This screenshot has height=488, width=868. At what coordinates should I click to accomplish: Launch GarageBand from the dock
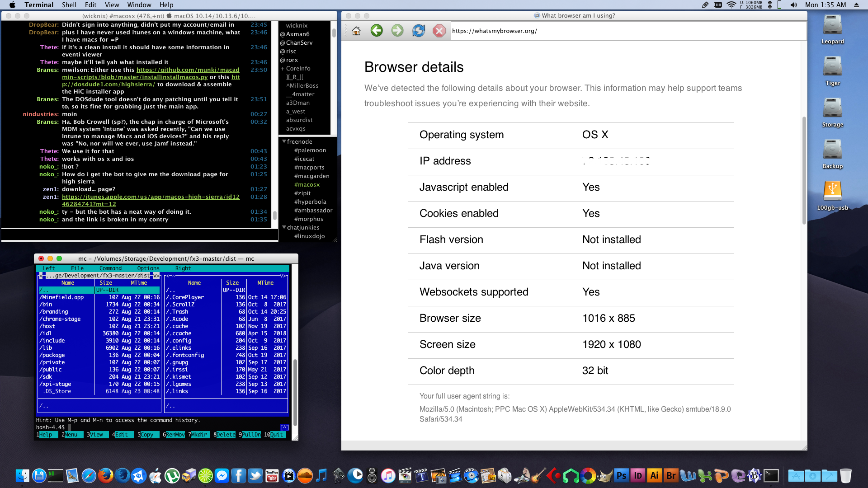[x=538, y=475]
